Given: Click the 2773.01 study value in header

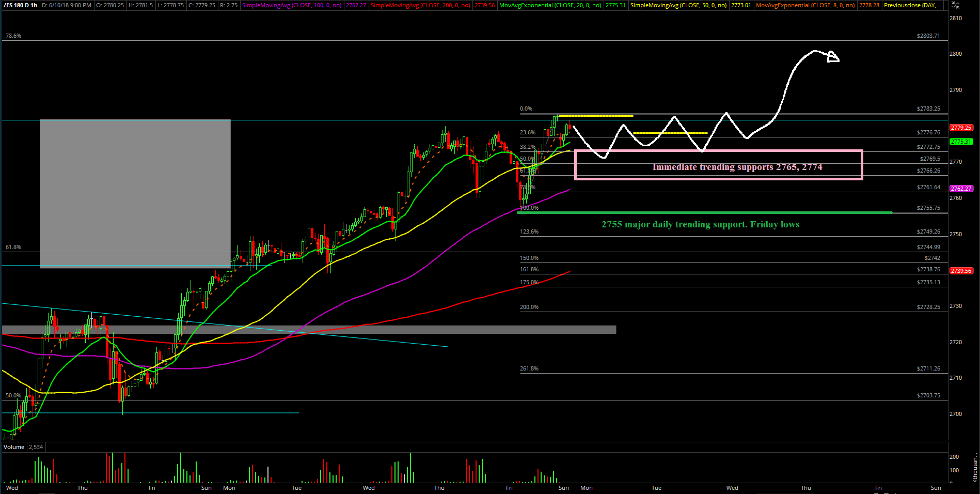Looking at the screenshot, I should 741,5.
